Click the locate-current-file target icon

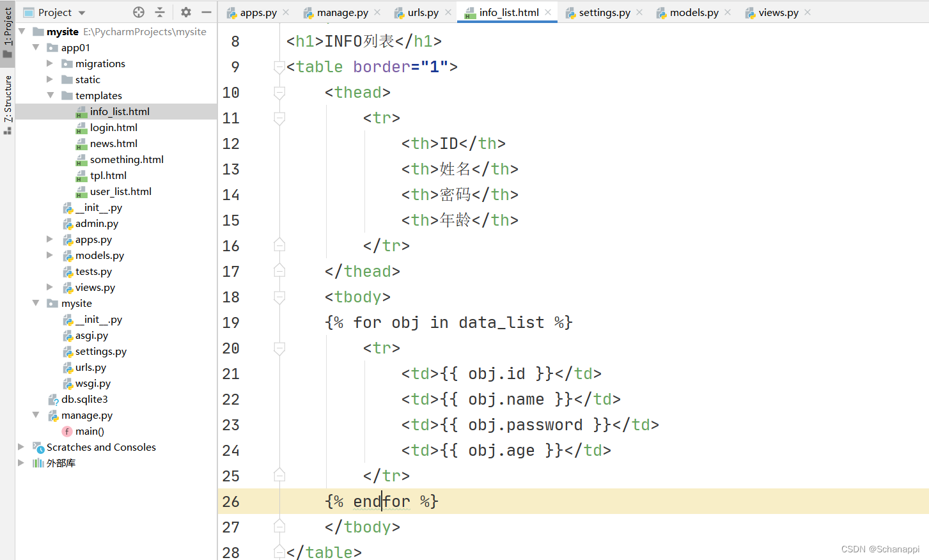pyautogui.click(x=139, y=12)
